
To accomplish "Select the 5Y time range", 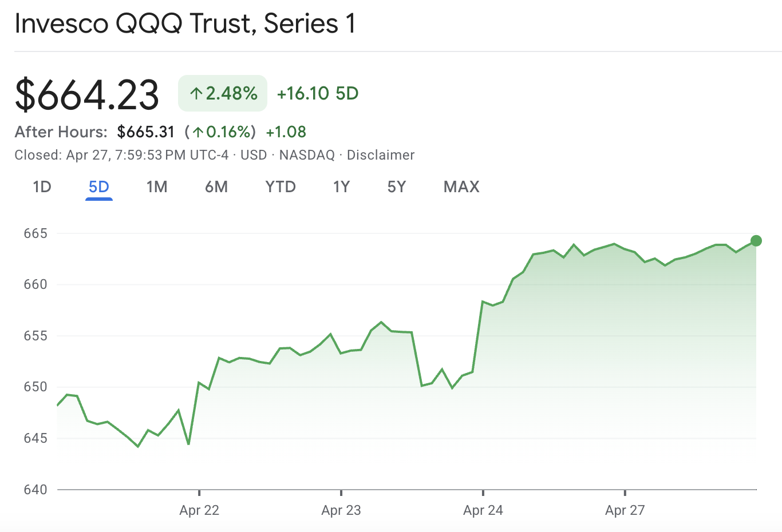I will (x=396, y=186).
